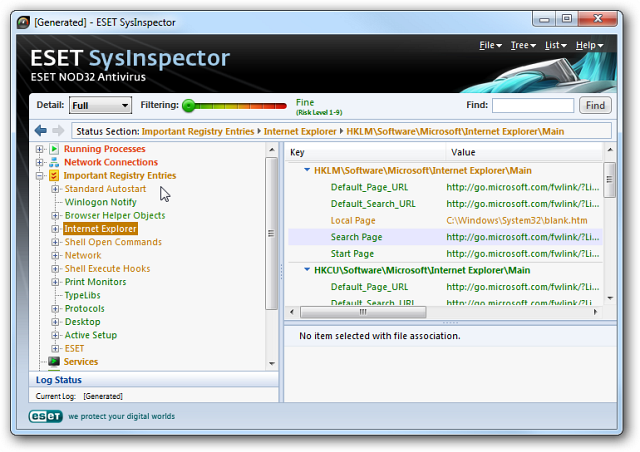Click tree panel scroll up arrow
The height and width of the screenshot is (452, 640).
click(272, 150)
